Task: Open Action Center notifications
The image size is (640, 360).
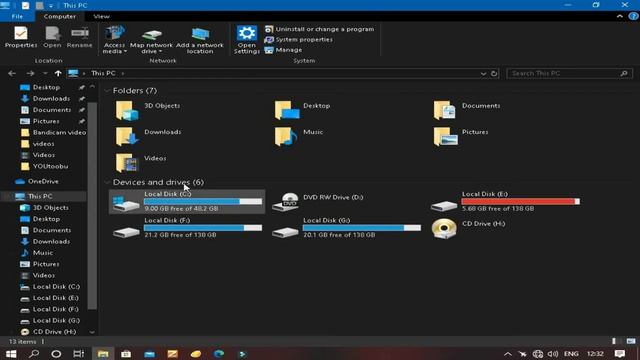Action: 620,354
